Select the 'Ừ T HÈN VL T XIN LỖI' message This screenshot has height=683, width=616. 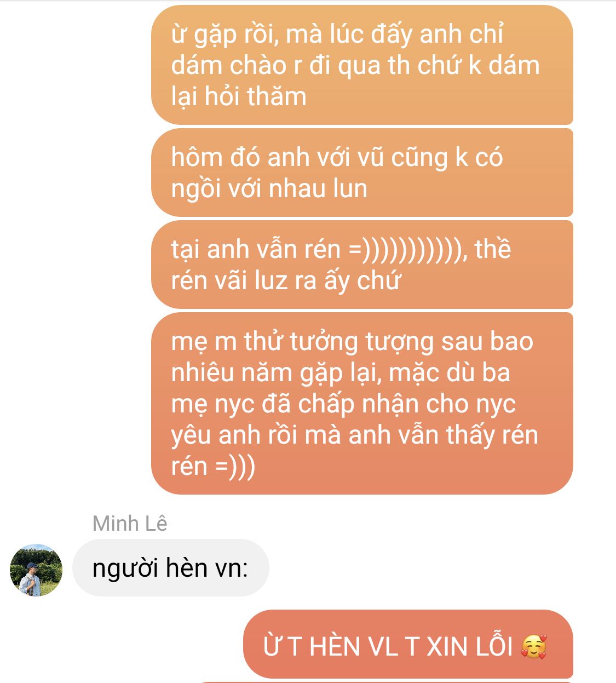point(408,644)
